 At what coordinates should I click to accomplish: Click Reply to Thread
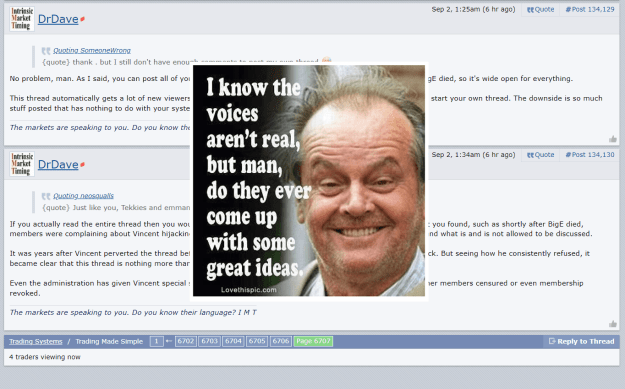click(x=582, y=342)
